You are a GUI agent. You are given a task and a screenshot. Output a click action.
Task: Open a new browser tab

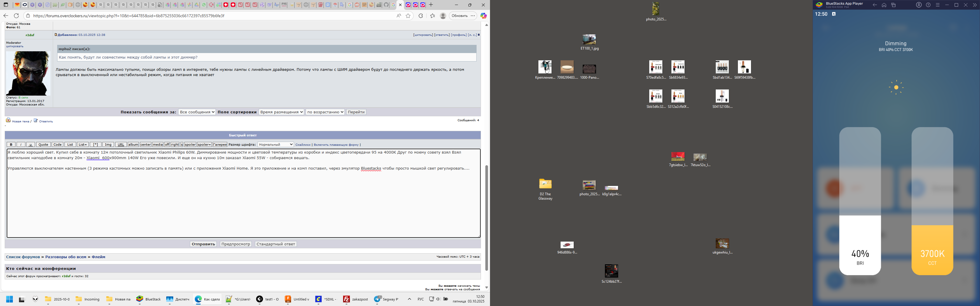click(431, 5)
